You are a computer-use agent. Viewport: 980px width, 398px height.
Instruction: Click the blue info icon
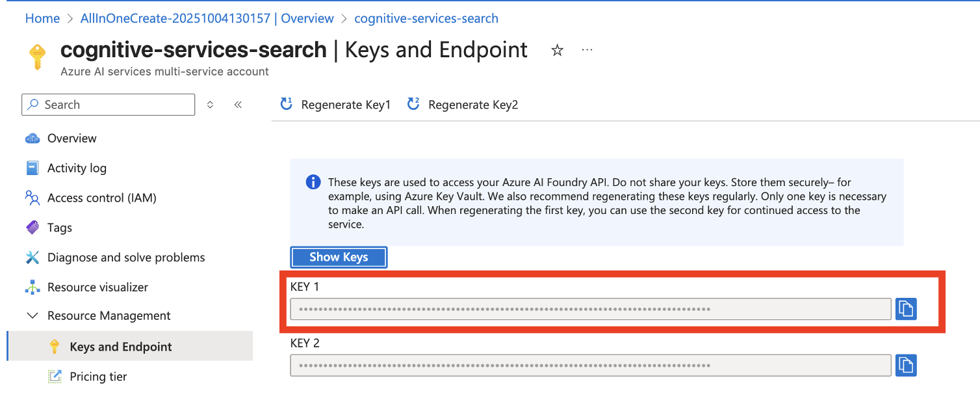click(313, 182)
